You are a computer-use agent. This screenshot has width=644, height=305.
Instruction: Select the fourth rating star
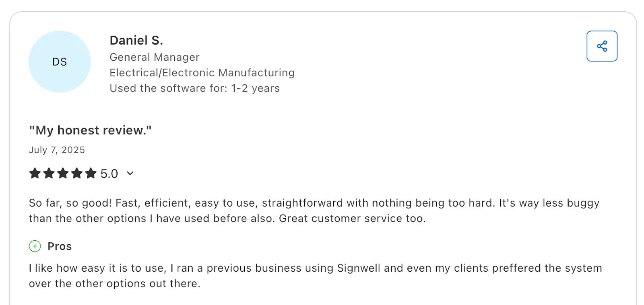tap(76, 173)
